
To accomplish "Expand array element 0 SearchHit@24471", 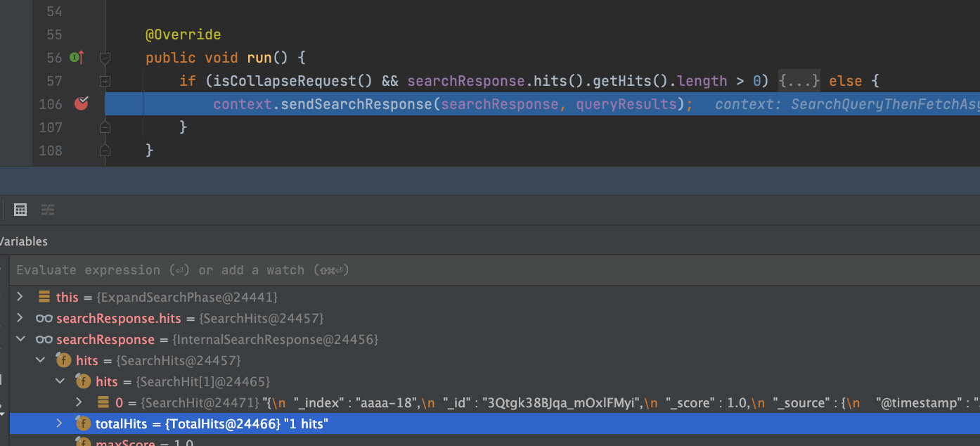I will [x=79, y=402].
